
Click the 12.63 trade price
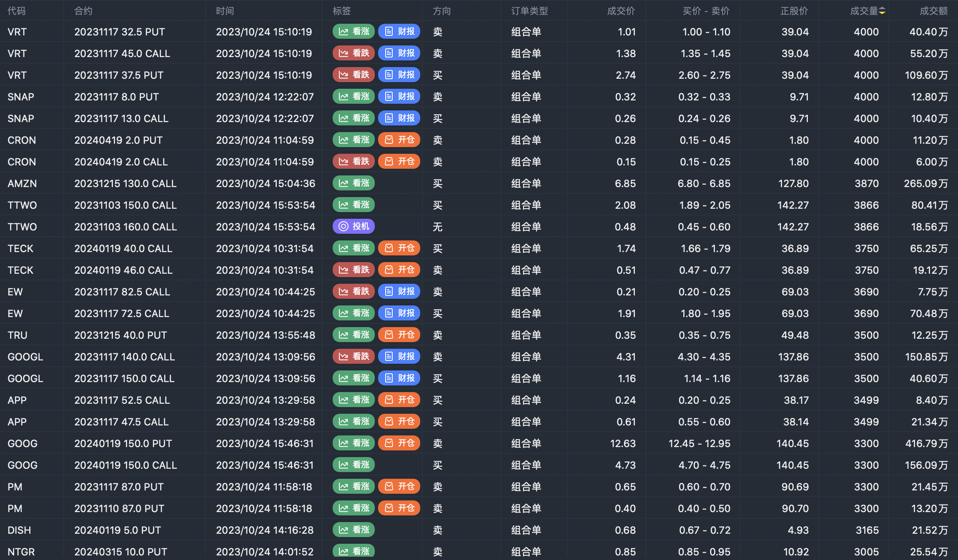point(623,444)
